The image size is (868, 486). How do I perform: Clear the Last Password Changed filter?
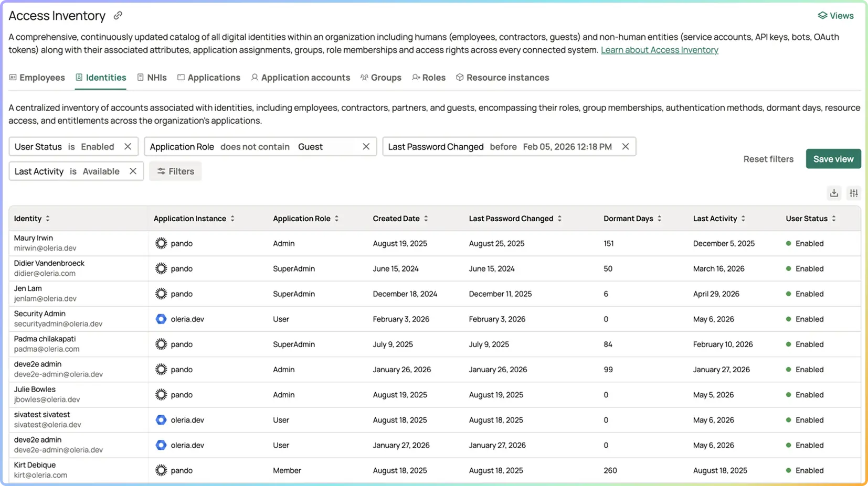click(x=626, y=147)
